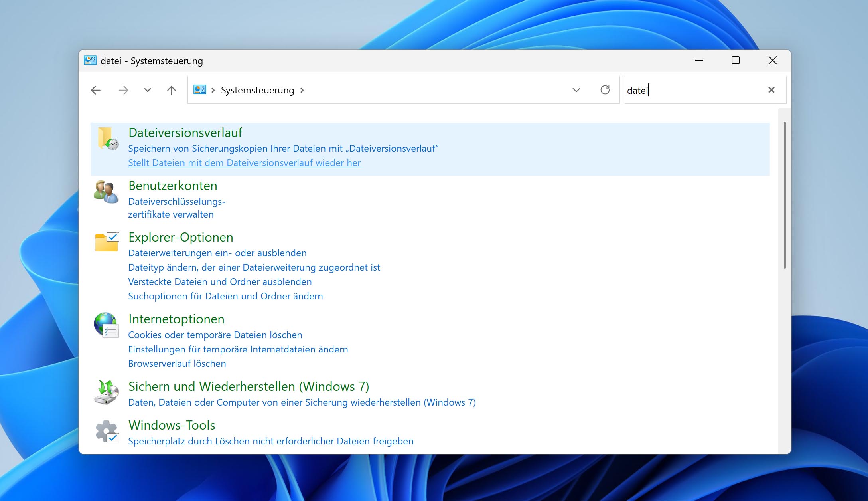Open Einstellungen für temporäre Internetdateien ändern

point(238,349)
